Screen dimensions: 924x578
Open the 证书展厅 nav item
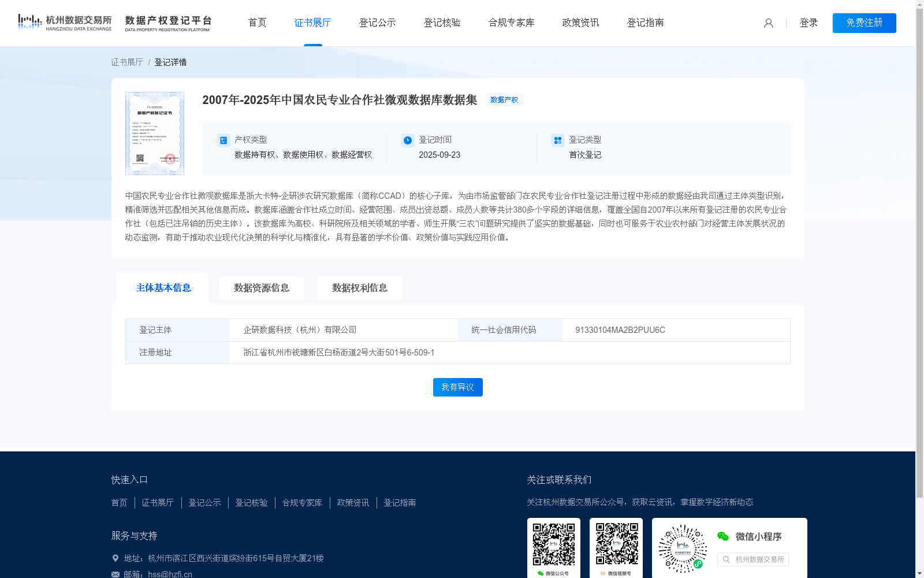click(x=313, y=23)
